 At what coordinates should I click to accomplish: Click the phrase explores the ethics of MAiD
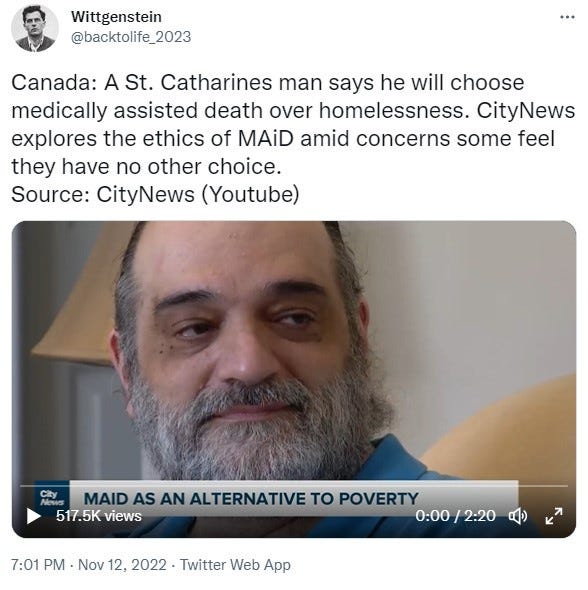[152, 138]
